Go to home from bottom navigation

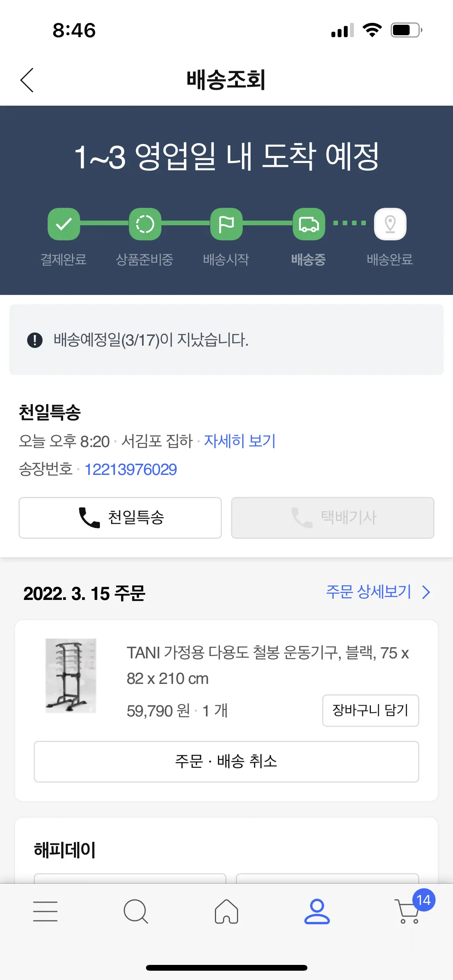coord(226,911)
